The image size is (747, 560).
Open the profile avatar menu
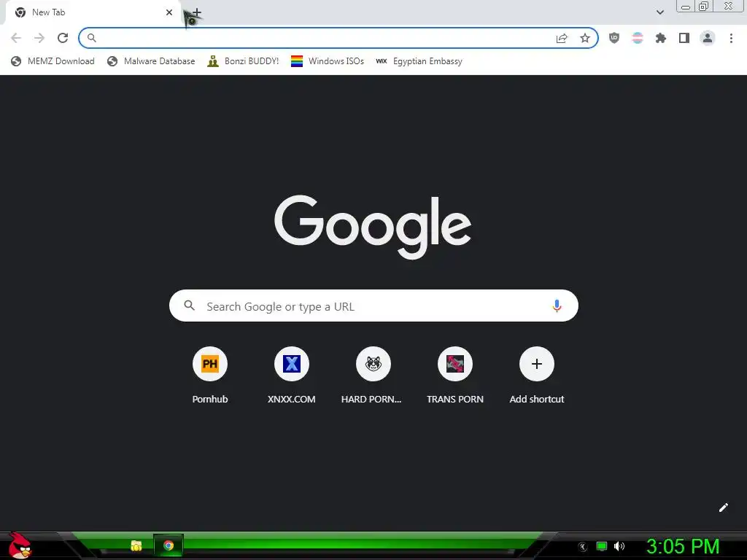[708, 38]
